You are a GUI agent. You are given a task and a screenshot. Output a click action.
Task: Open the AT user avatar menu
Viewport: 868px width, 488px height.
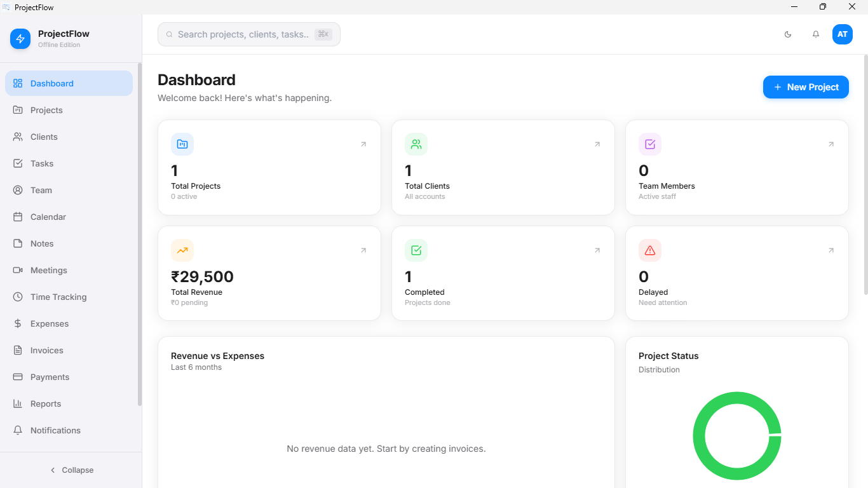click(x=843, y=34)
